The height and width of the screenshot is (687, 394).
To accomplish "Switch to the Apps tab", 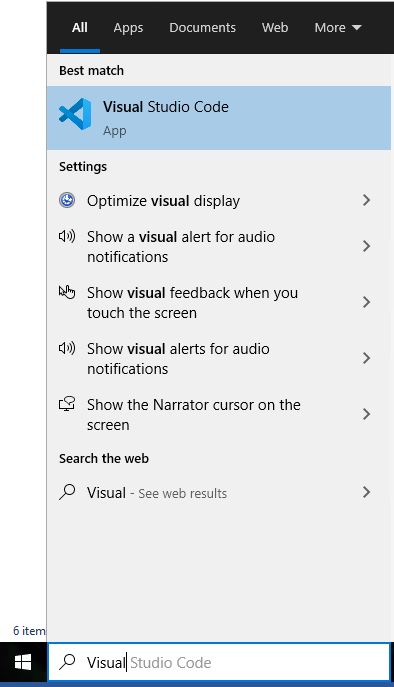I will tap(128, 28).
